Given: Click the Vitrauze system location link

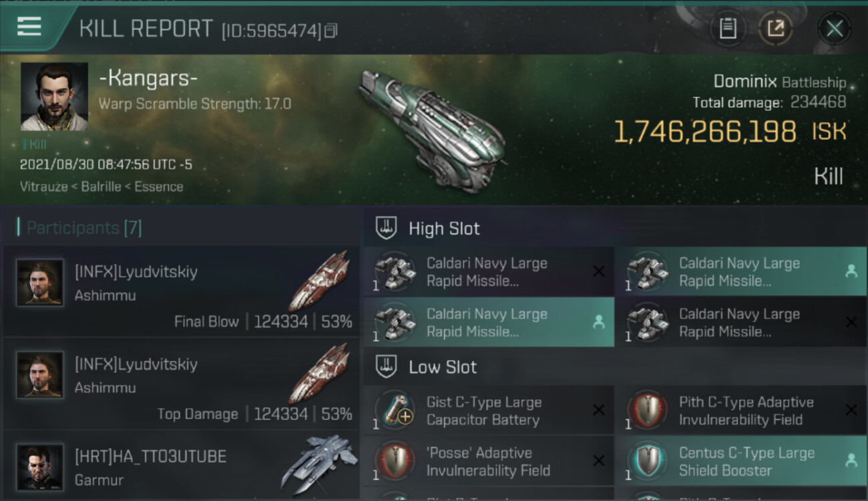Looking at the screenshot, I should [x=44, y=187].
